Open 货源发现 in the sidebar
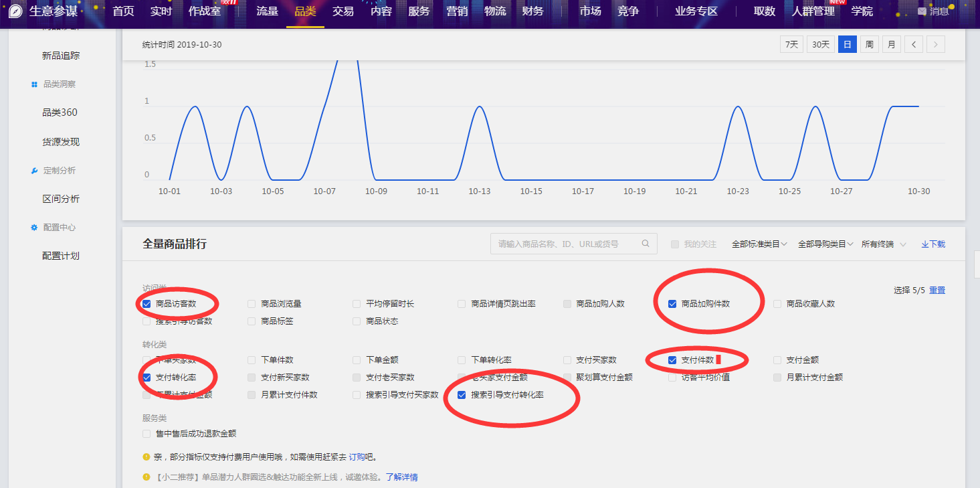Viewport: 980px width, 488px height. point(61,142)
